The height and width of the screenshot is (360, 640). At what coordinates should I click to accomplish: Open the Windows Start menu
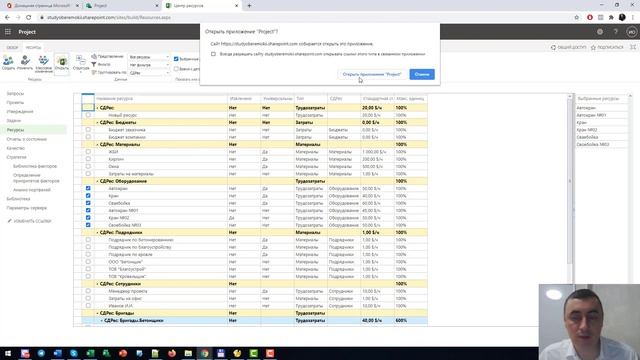(8, 353)
